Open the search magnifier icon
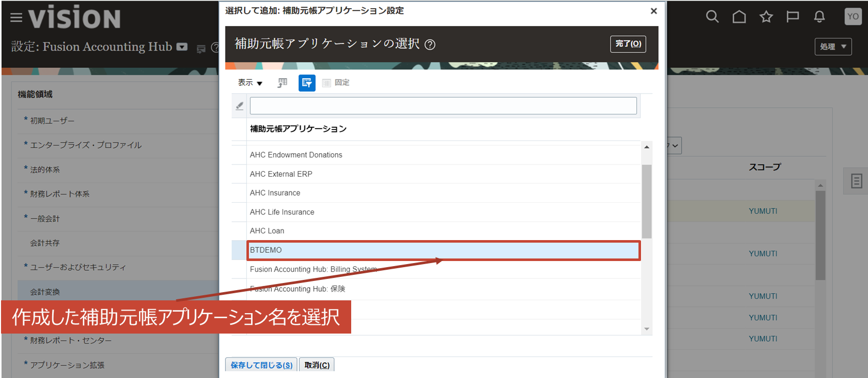868x378 pixels. (712, 17)
